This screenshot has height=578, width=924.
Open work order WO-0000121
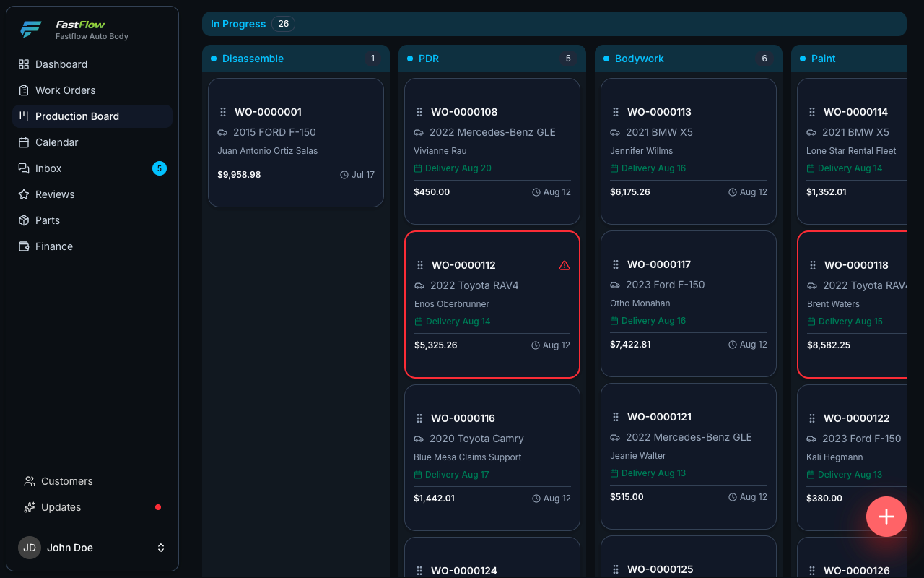659,417
